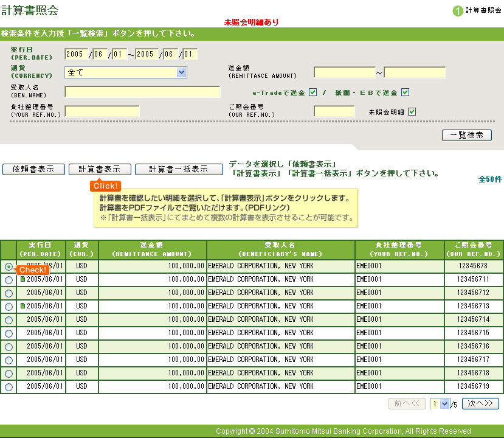Uncheck the 未照会明細 checkbox
504x438 pixels.
412,112
